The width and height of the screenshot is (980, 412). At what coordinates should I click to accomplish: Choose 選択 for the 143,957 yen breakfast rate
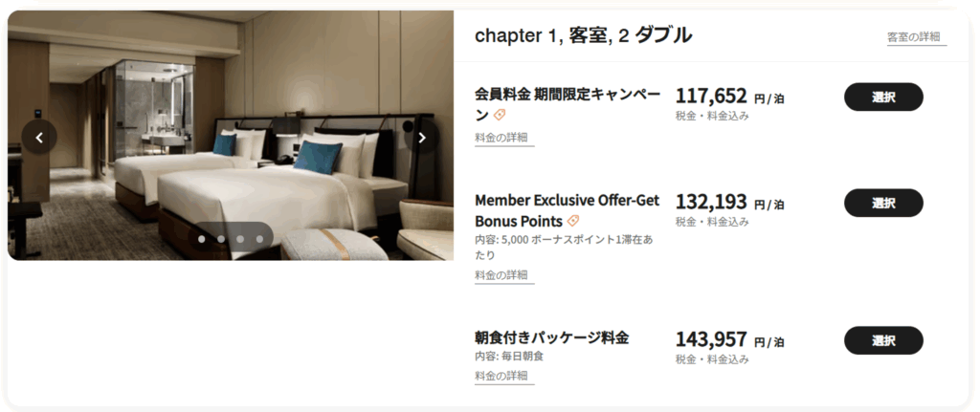883,340
